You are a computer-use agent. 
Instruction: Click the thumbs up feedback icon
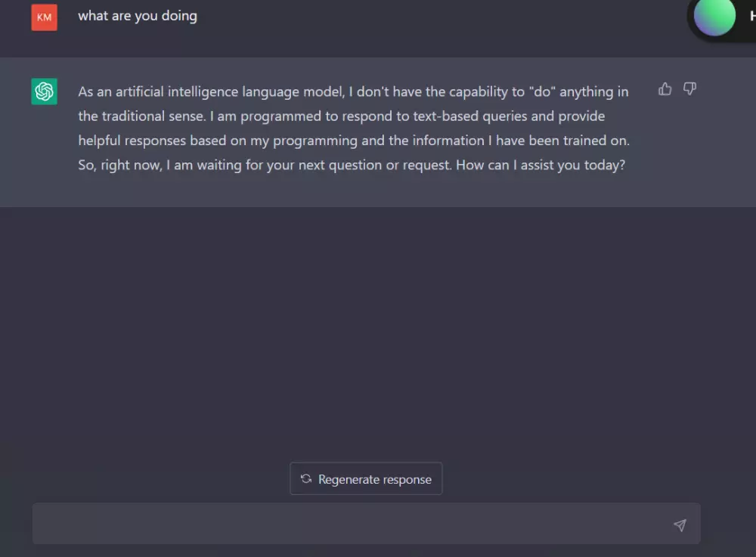point(665,89)
